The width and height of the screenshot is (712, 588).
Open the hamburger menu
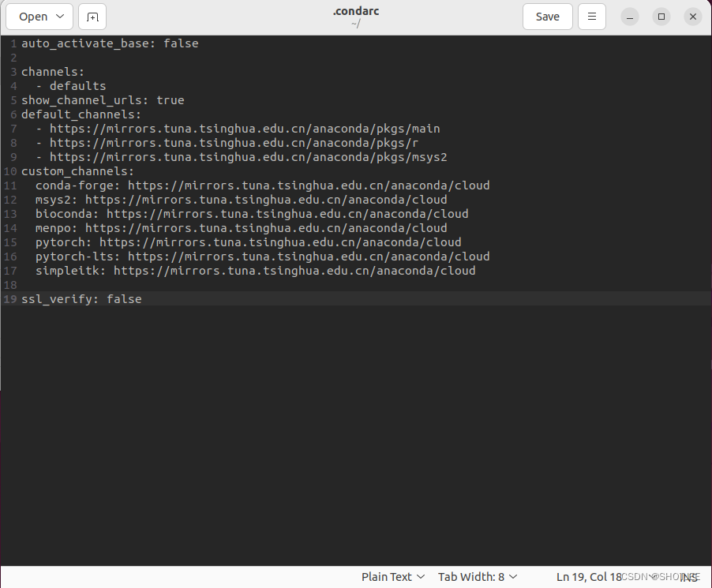tap(591, 16)
